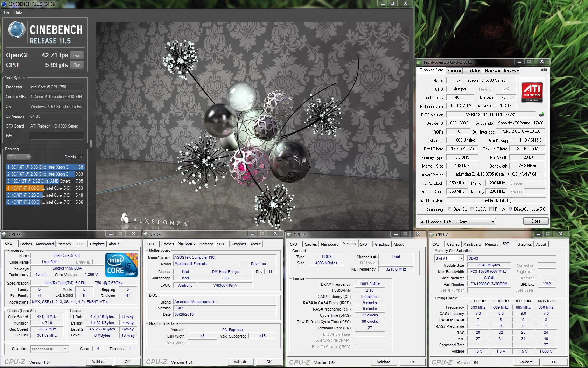This screenshot has width=588, height=368.
Task: Open Caches tab in CPU-Z showing CPU tab
Action: (x=26, y=244)
